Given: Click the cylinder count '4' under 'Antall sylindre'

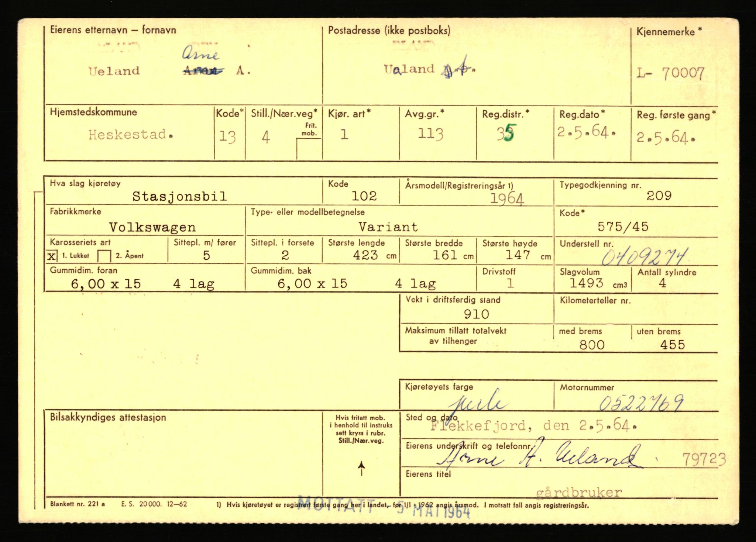Looking at the screenshot, I should coord(663,283).
